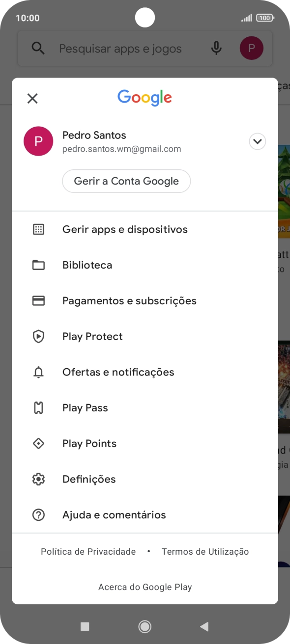
Task: Tap the Gerir a Conta Google button
Action: (x=126, y=181)
